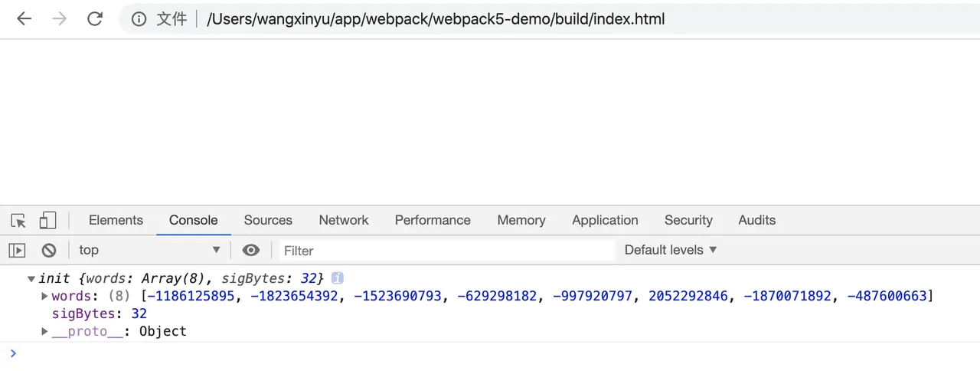Screen dimensions: 980x371
Task: Activate the inspect element picker icon
Action: coord(18,221)
